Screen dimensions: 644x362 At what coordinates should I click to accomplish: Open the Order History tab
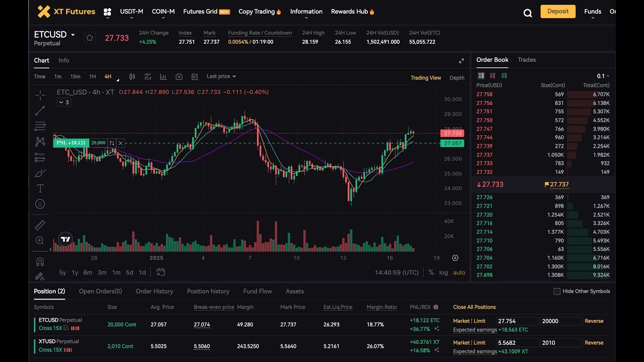pos(154,291)
